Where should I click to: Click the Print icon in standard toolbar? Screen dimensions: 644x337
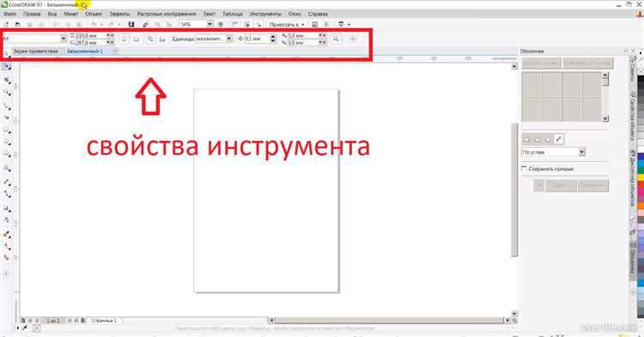pos(41,24)
